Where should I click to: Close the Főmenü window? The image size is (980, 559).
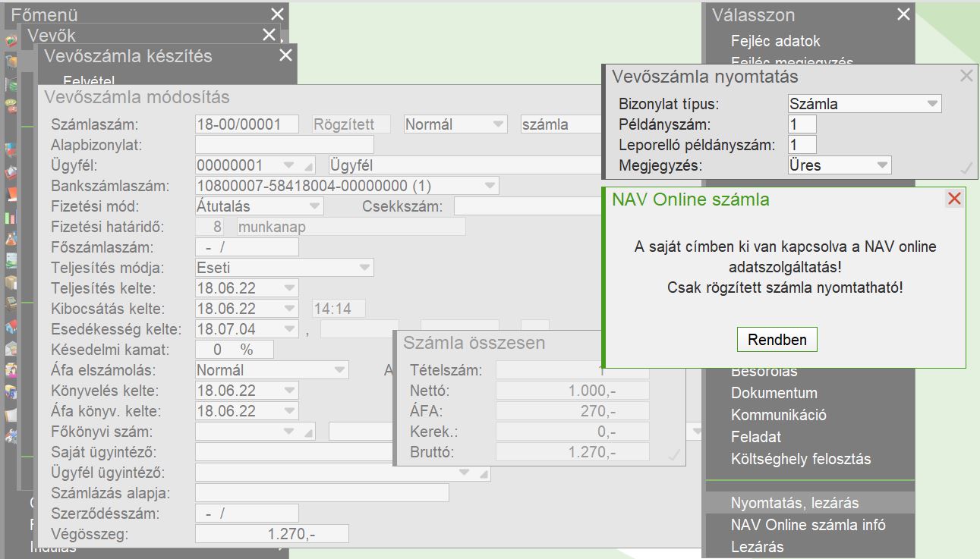277,14
